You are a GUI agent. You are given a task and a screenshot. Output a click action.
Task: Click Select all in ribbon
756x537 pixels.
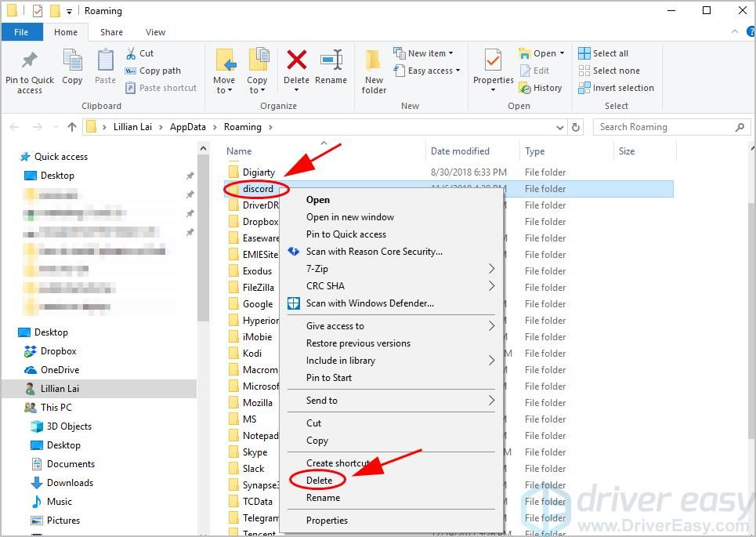603,53
